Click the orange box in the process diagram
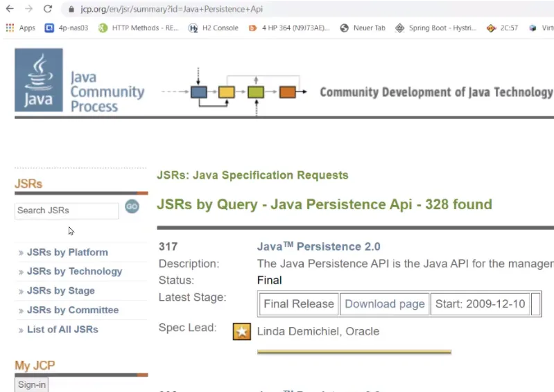The height and width of the screenshot is (392, 554). pos(287,92)
